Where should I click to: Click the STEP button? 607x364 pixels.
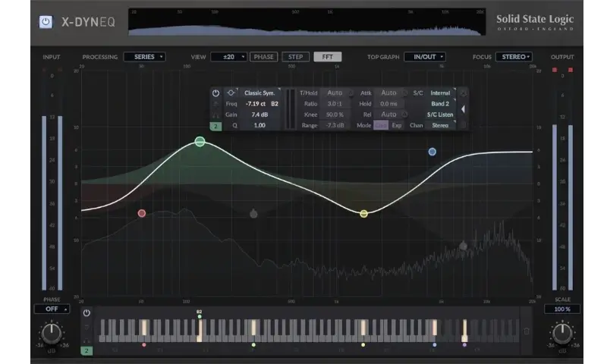pyautogui.click(x=295, y=57)
